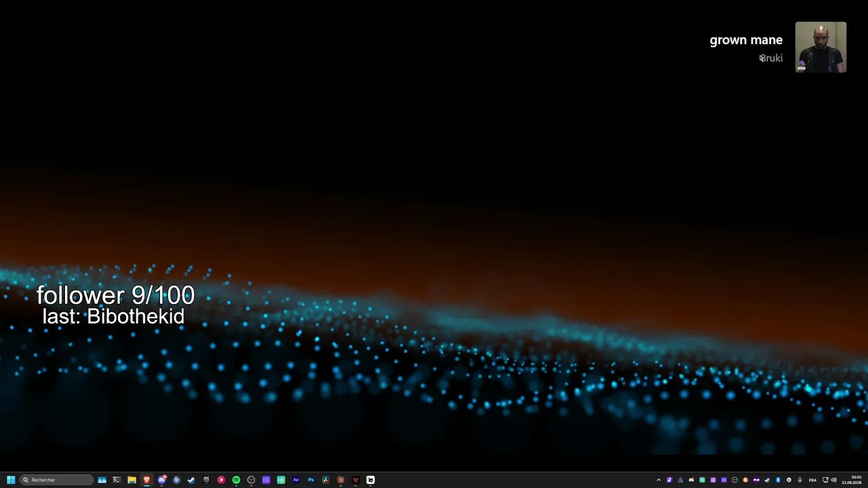Open Terminal from the taskbar

[x=117, y=480]
